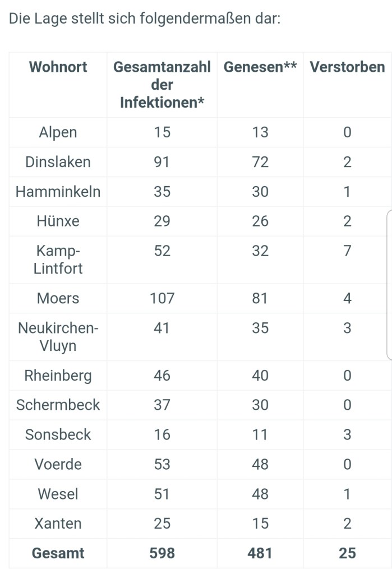Select the Xanten row name

(x=58, y=524)
